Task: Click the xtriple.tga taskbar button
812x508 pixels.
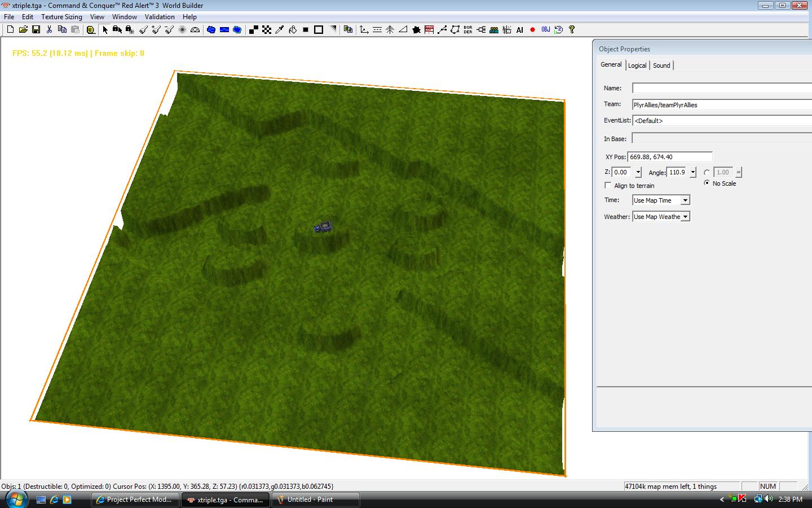Action: click(226, 500)
